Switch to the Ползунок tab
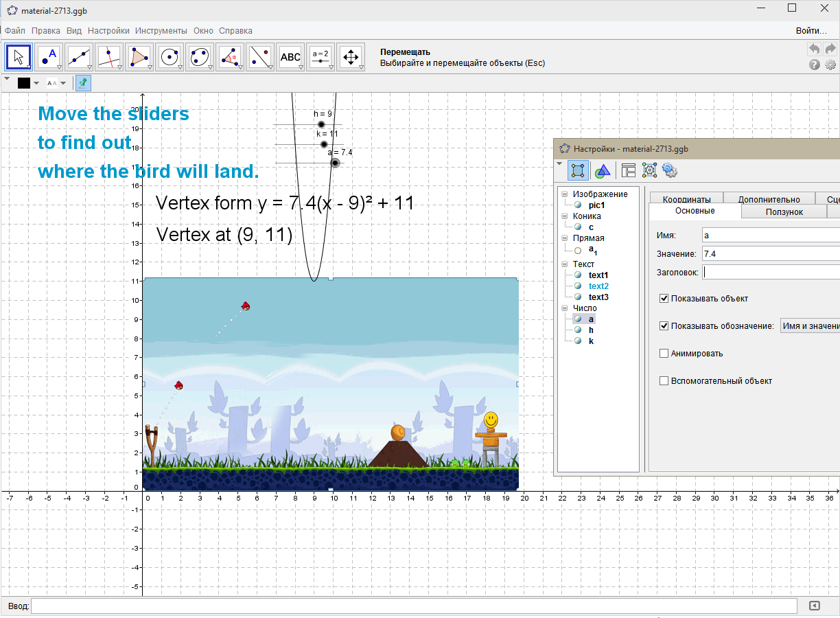 tap(784, 212)
